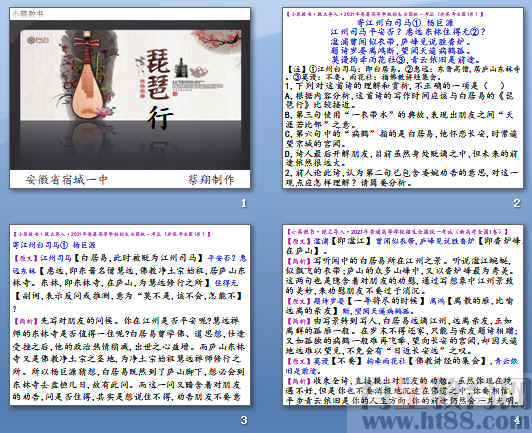Click answer option D text on slide 2

click(x=401, y=158)
